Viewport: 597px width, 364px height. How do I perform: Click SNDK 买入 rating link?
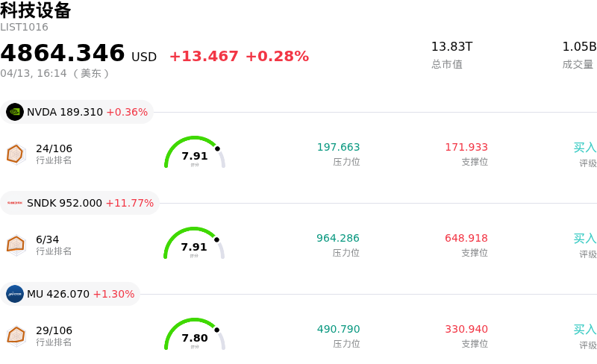point(584,239)
